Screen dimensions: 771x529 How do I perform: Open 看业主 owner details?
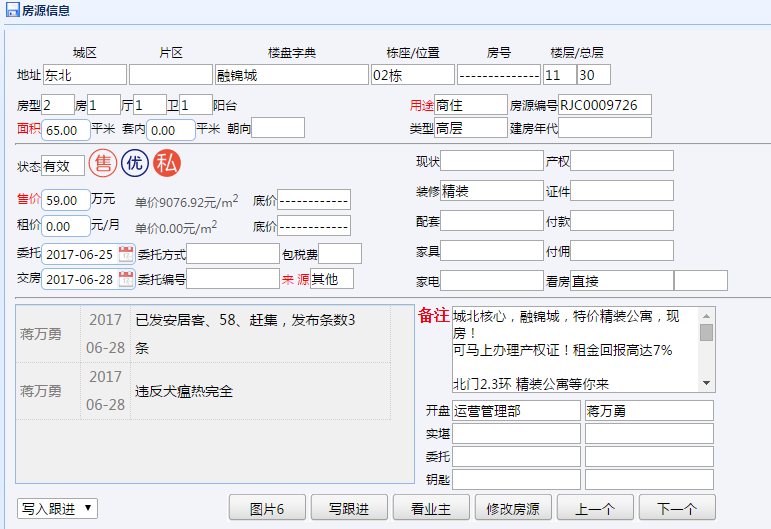pyautogui.click(x=430, y=508)
